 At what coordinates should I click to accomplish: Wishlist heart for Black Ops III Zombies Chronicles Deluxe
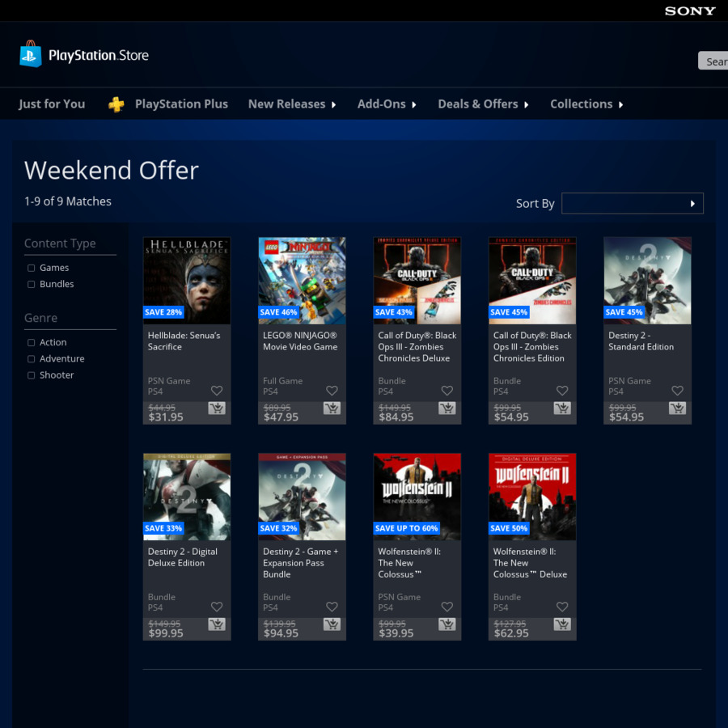coord(447,391)
